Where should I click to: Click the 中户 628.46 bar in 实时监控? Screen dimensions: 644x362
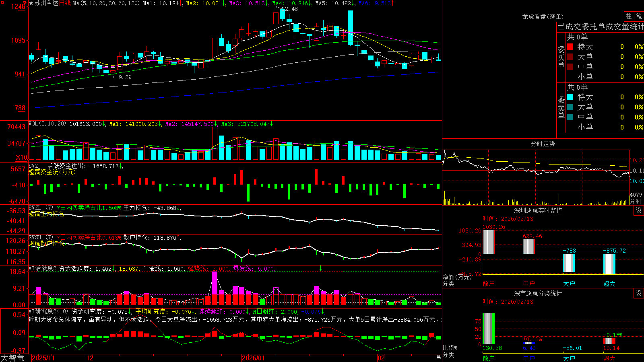click(x=529, y=247)
